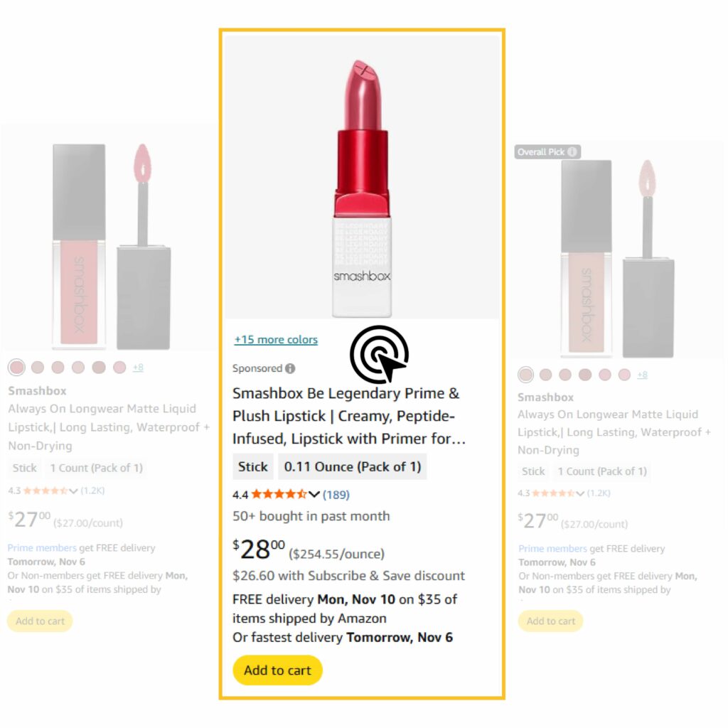Click the Sponsored info icon
728x728 pixels.
pyautogui.click(x=290, y=369)
